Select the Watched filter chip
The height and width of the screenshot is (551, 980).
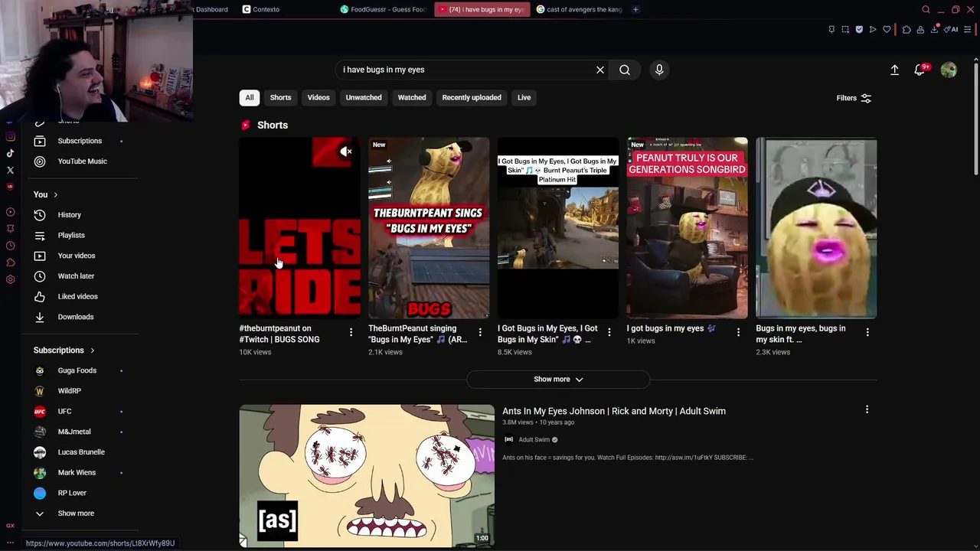[412, 97]
